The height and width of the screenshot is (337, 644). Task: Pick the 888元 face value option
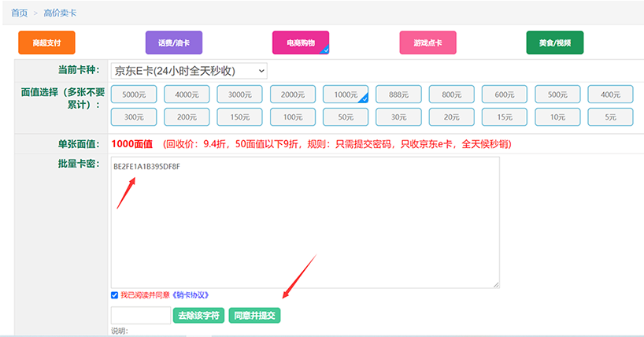(x=398, y=94)
